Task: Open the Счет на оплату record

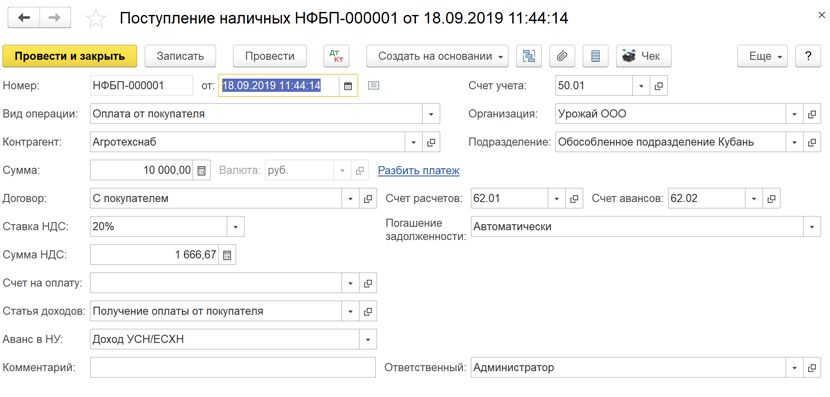Action: coord(368,283)
